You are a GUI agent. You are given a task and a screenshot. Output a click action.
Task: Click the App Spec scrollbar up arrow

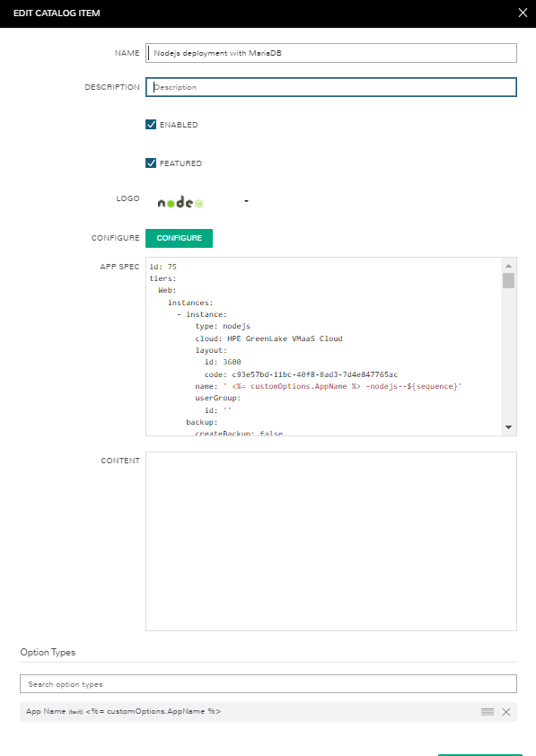point(508,266)
